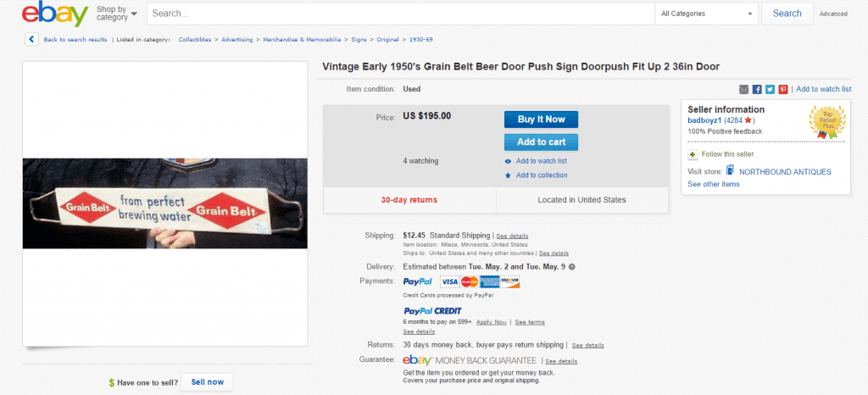The image size is (868, 395).
Task: Share listing on Facebook
Action: click(757, 89)
